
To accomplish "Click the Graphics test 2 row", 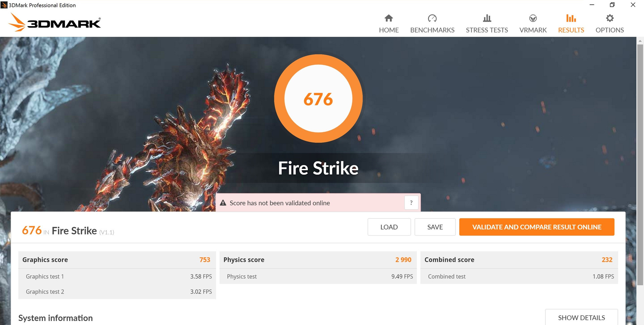I will tap(117, 291).
